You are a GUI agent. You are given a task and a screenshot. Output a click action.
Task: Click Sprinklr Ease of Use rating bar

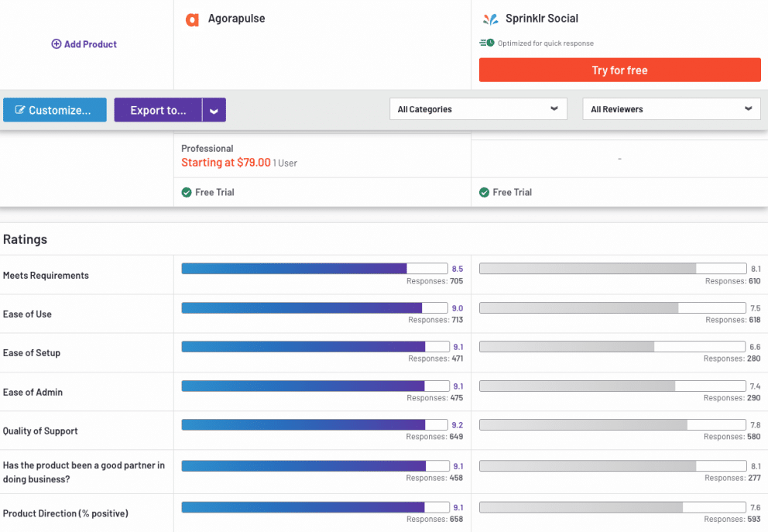coord(612,307)
